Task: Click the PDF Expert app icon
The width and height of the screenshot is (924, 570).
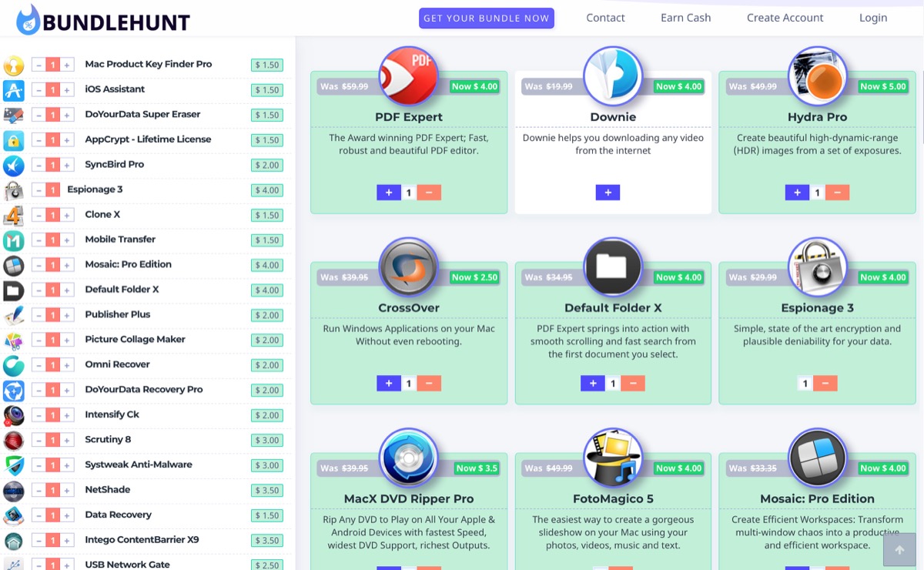Action: pos(409,75)
